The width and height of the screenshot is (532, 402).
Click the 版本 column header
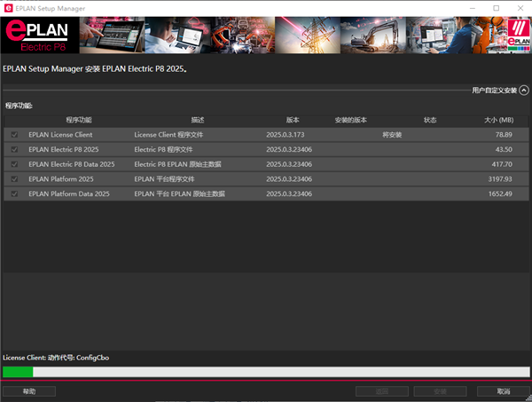(x=293, y=120)
